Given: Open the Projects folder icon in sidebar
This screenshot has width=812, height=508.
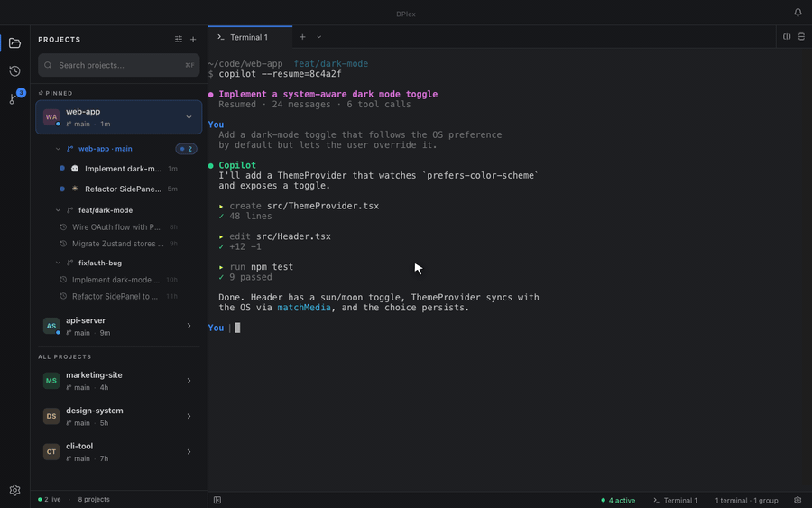Looking at the screenshot, I should pyautogui.click(x=14, y=43).
